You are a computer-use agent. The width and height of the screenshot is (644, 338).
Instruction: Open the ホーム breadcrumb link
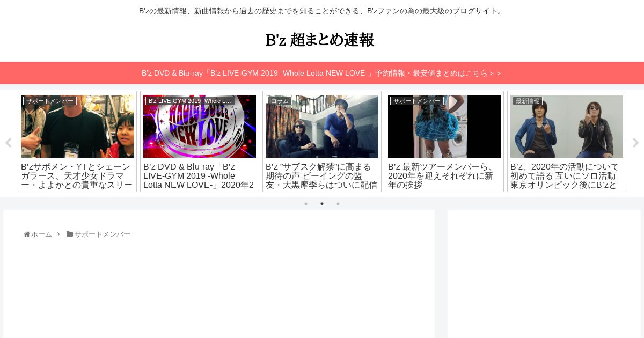[x=41, y=234]
